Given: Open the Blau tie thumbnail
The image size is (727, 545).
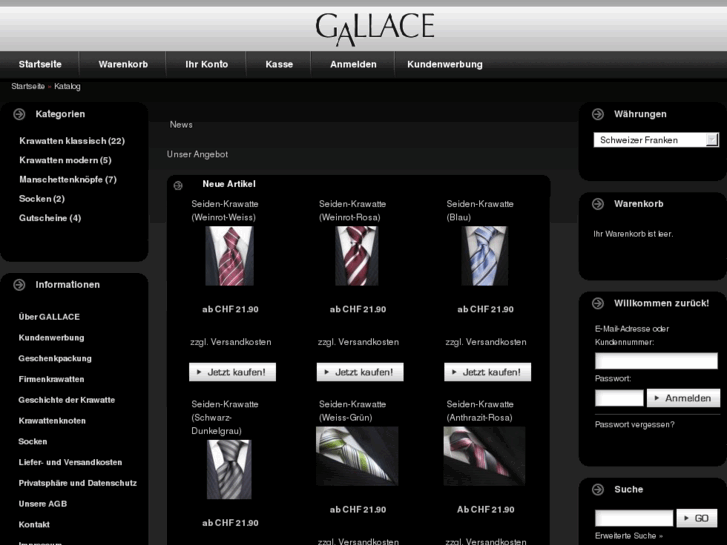Looking at the screenshot, I should coord(485,256).
